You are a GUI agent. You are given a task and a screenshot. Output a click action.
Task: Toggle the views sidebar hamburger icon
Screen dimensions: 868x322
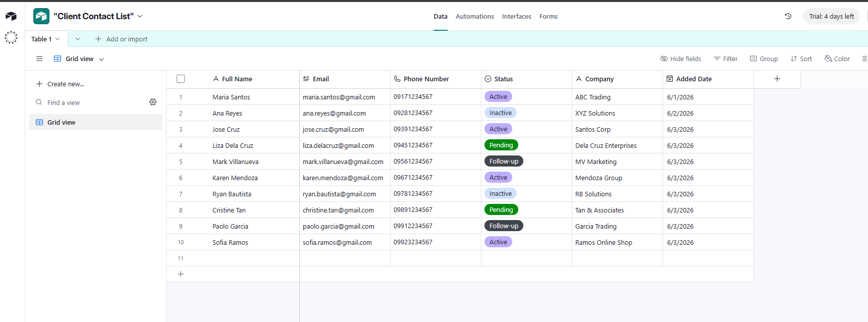pyautogui.click(x=39, y=59)
